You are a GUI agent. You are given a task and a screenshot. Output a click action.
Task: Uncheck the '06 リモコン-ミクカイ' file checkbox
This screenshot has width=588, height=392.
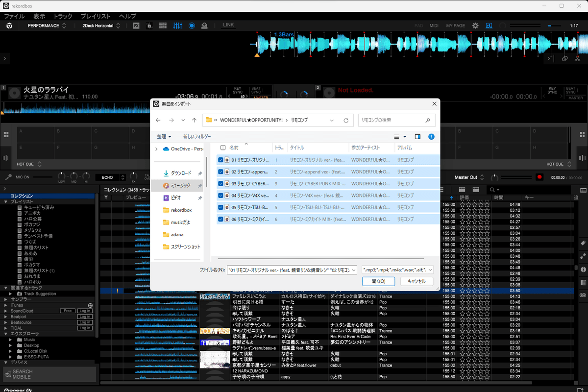tap(221, 219)
